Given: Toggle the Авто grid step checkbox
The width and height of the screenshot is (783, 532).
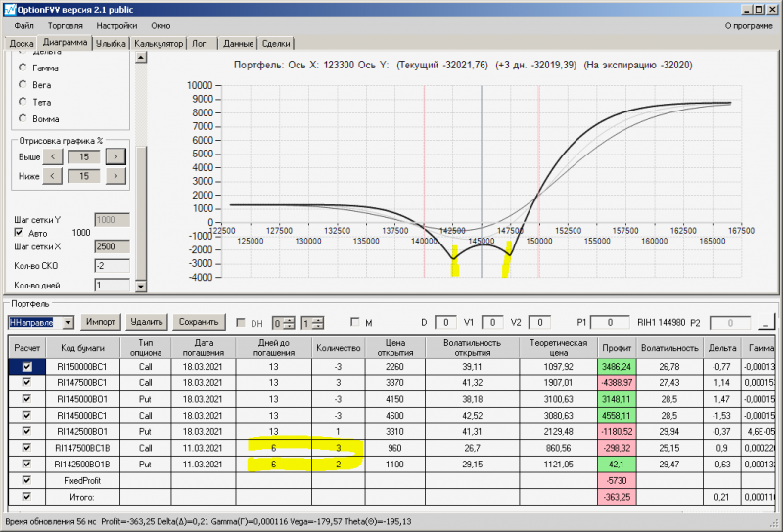Looking at the screenshot, I should (20, 233).
